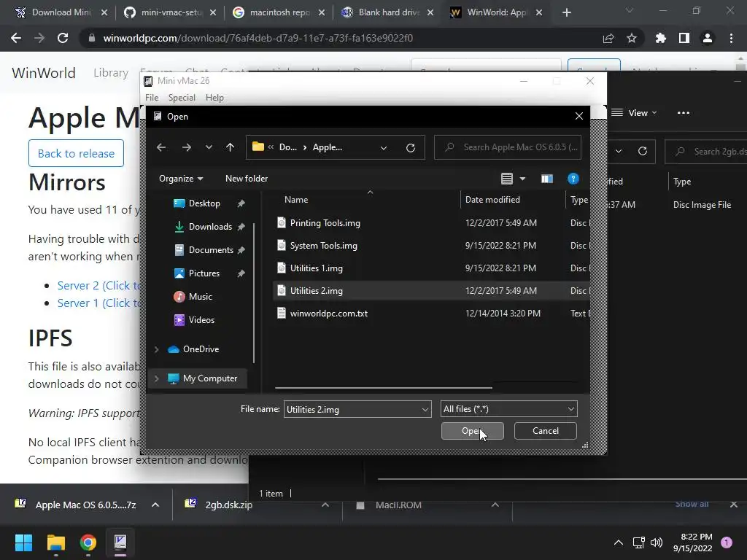
Task: Sort by the Name column header
Action: 296,200
